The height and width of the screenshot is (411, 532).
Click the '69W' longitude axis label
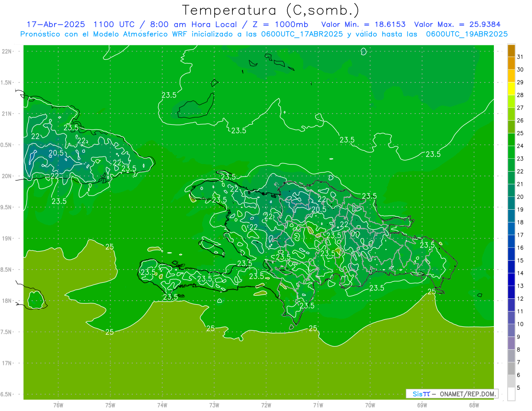[x=422, y=405]
